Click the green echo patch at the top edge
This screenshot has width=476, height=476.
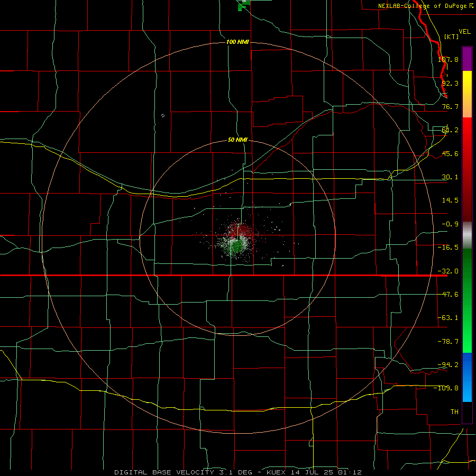tap(244, 5)
